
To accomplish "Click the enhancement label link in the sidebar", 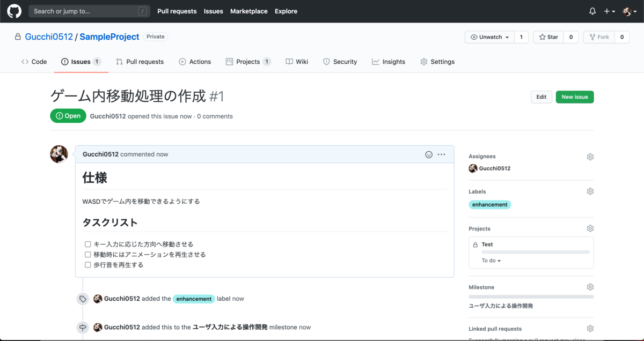I will tap(489, 204).
